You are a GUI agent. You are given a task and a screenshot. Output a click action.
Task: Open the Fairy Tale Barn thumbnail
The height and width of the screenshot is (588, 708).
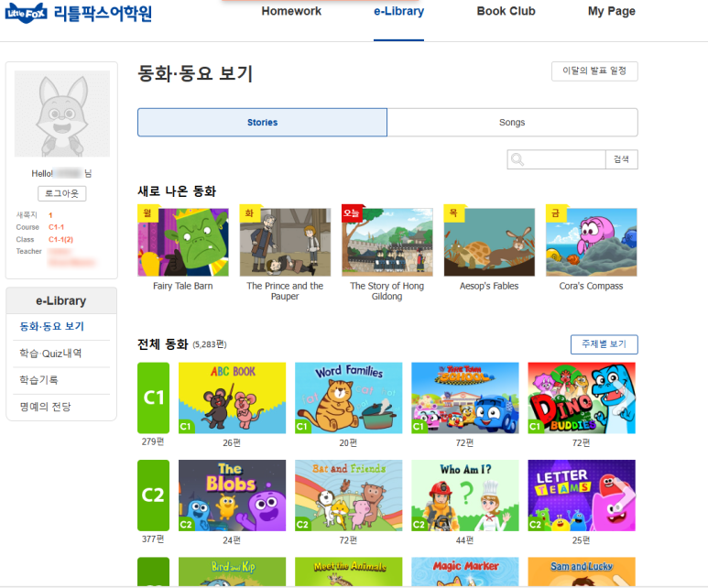coord(183,242)
